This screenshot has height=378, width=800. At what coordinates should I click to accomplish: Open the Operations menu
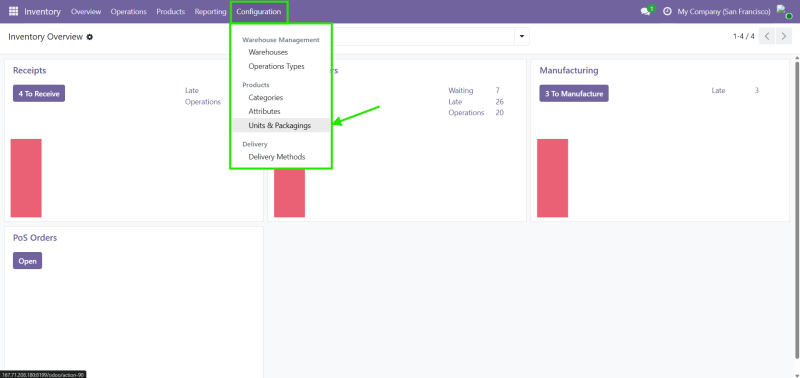click(129, 11)
